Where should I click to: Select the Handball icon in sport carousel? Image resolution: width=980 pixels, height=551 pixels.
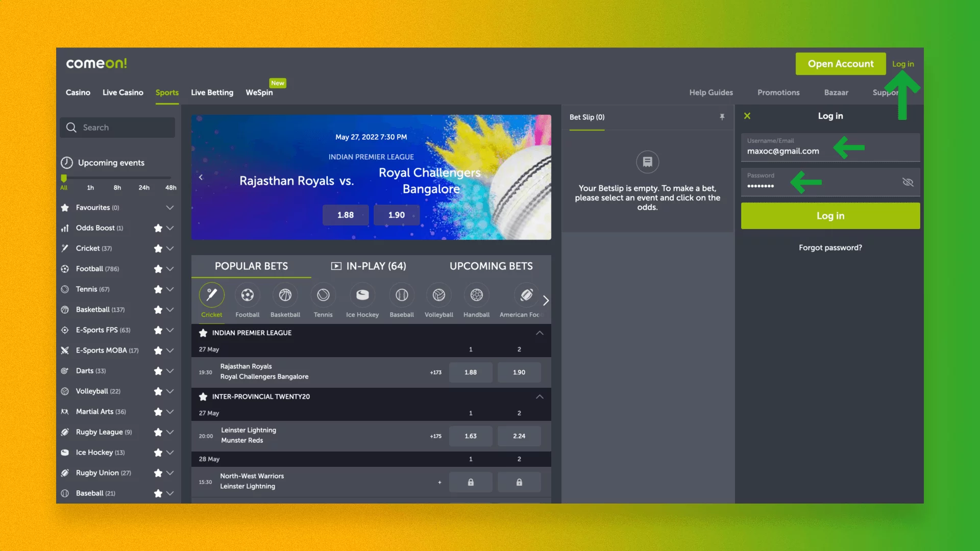point(476,295)
